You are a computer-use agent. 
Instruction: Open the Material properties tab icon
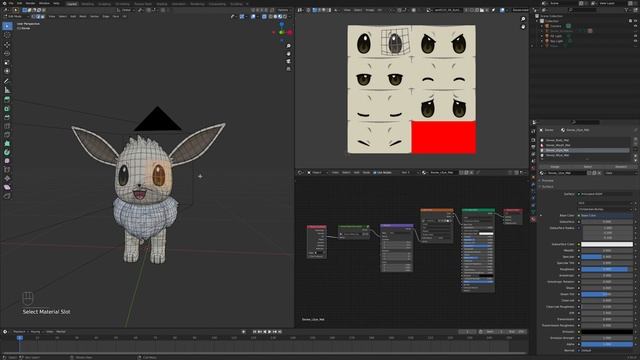(533, 219)
